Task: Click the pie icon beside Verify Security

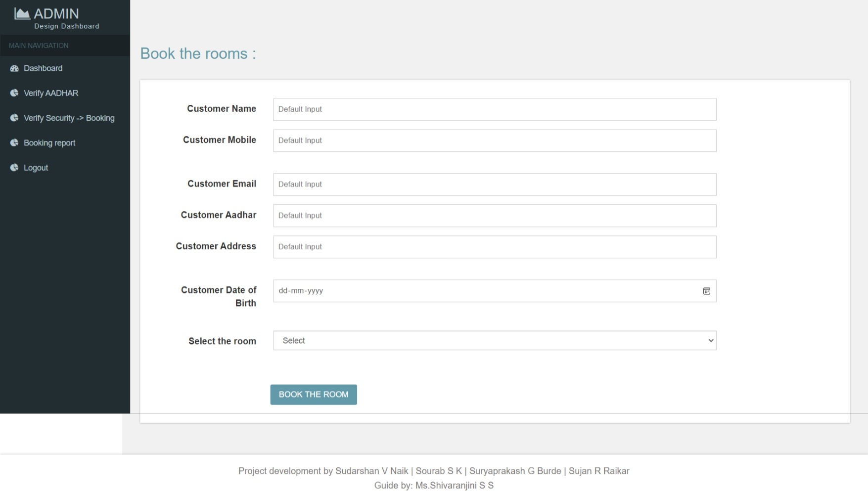Action: (14, 118)
